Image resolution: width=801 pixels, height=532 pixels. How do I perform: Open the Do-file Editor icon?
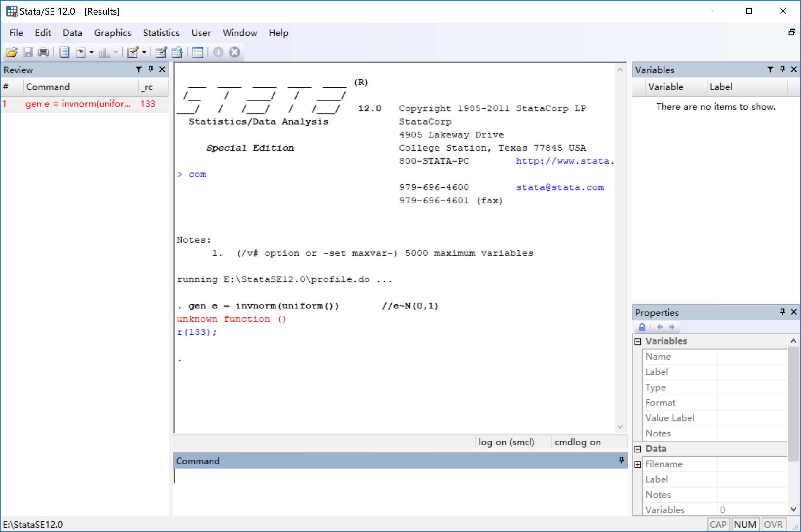[133, 52]
